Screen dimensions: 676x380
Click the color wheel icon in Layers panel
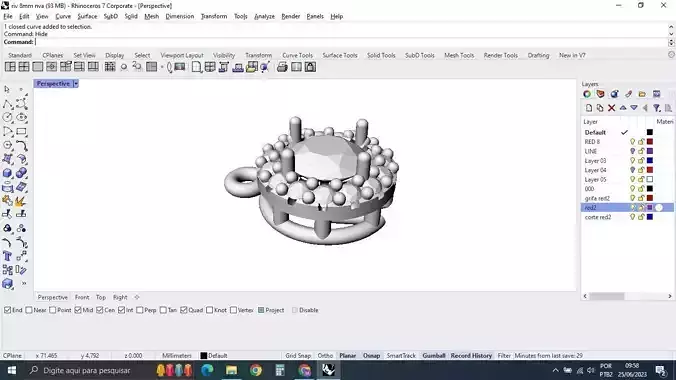pos(587,94)
